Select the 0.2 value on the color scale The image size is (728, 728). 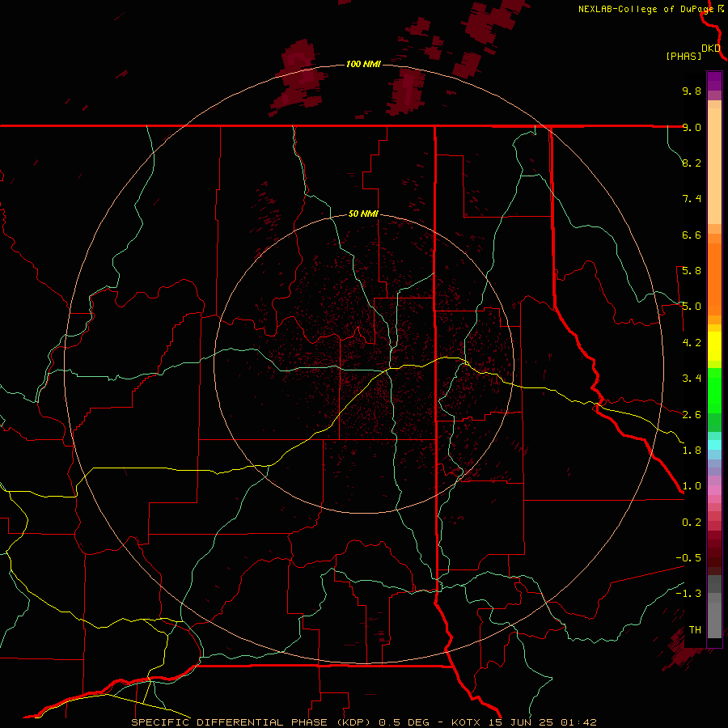(x=692, y=523)
